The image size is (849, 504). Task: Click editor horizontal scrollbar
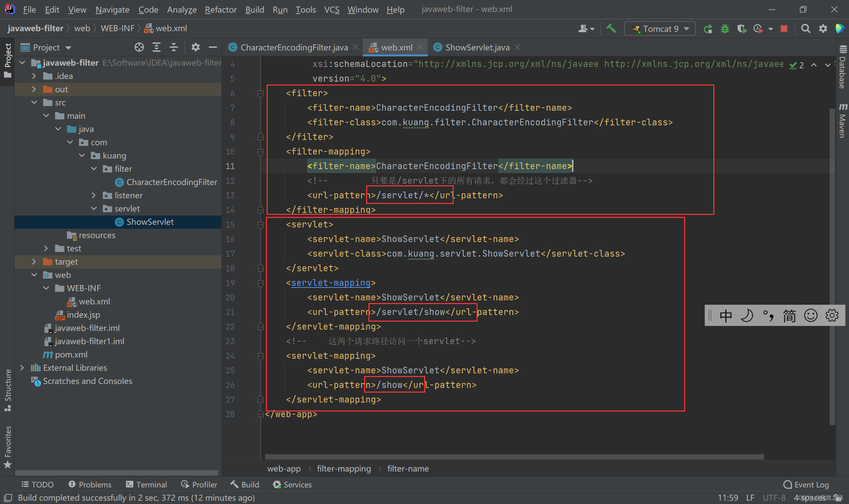[x=514, y=457]
